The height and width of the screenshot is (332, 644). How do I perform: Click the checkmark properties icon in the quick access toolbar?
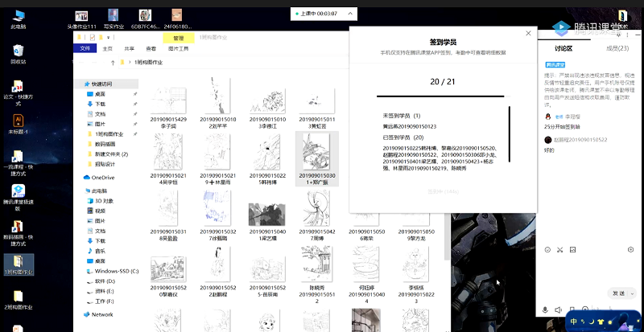93,38
